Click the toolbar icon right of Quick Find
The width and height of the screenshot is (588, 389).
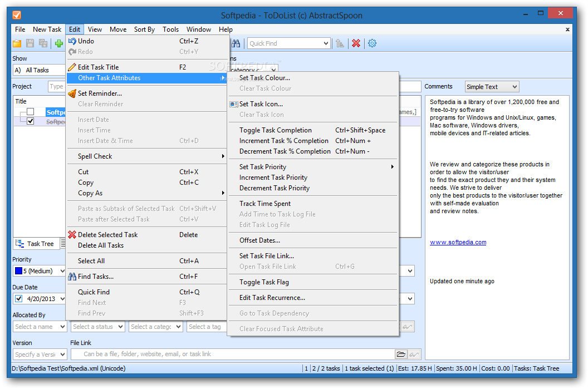(340, 43)
